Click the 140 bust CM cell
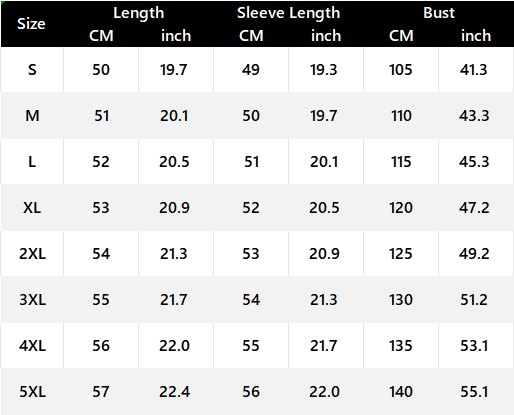The image size is (514, 415). (x=401, y=392)
